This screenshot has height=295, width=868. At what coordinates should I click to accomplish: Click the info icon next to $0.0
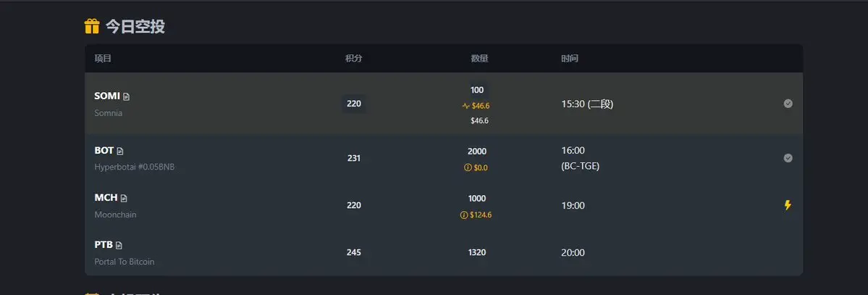click(x=468, y=167)
